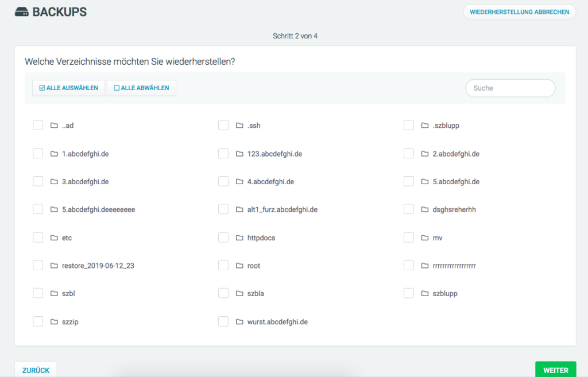Image resolution: width=588 pixels, height=377 pixels.
Task: Click the folder icon beside restore_2019-06-12_23
Action: (54, 265)
